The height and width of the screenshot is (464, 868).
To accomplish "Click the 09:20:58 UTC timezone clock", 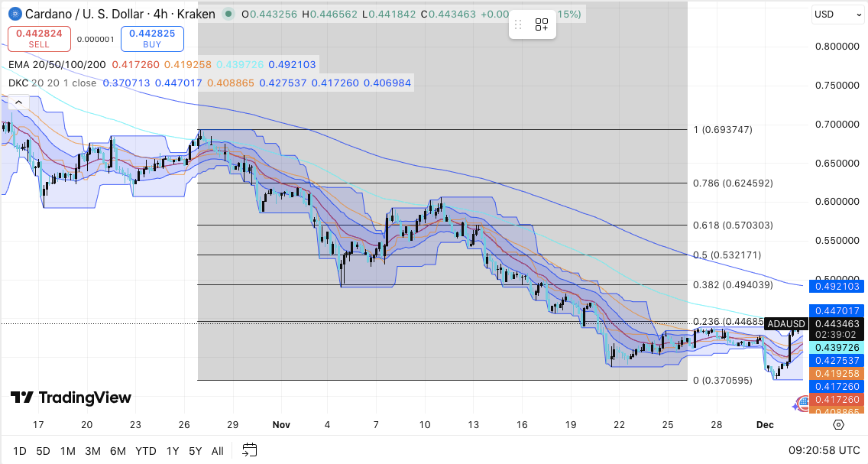I will (823, 451).
